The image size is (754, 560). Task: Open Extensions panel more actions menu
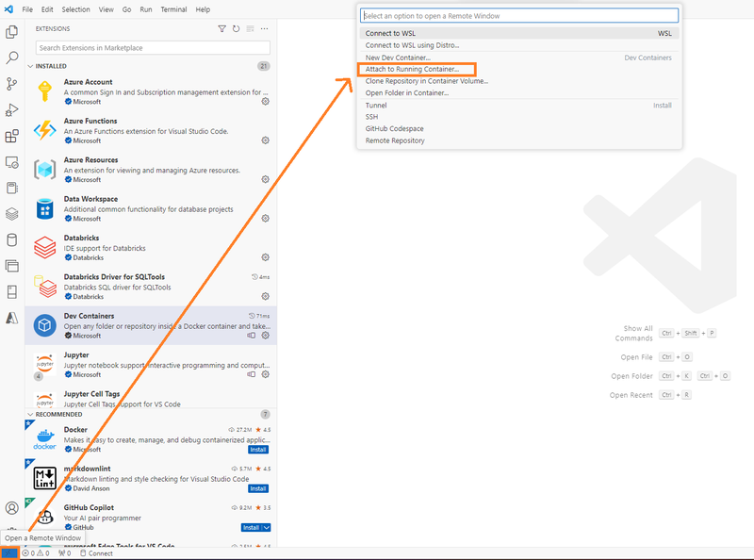coord(264,29)
